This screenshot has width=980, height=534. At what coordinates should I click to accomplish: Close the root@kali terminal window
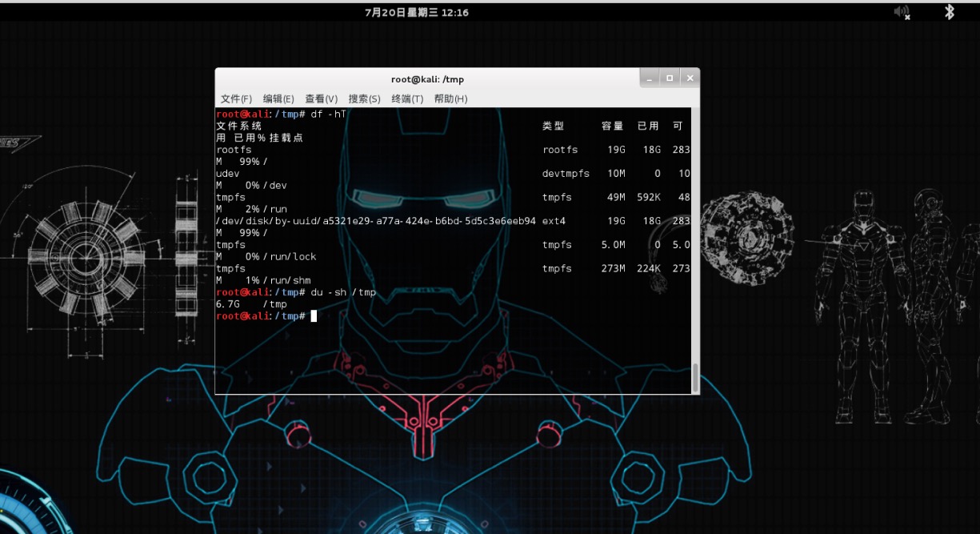(690, 78)
